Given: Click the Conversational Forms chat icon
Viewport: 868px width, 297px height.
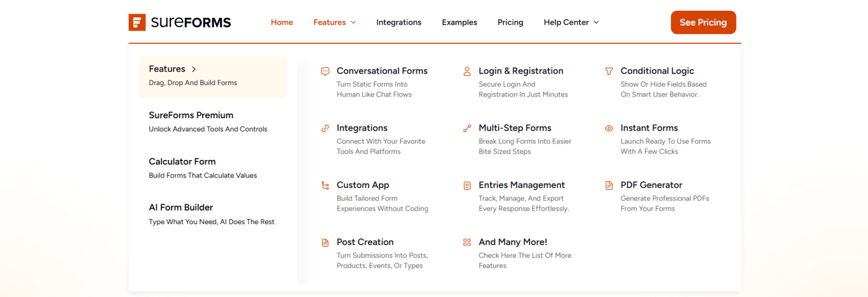Looking at the screenshot, I should tap(325, 71).
